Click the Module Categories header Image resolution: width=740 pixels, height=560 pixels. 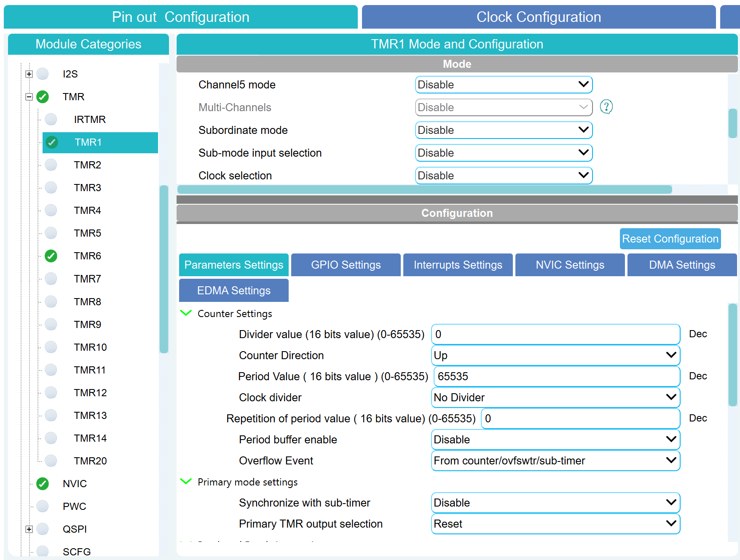coord(88,44)
